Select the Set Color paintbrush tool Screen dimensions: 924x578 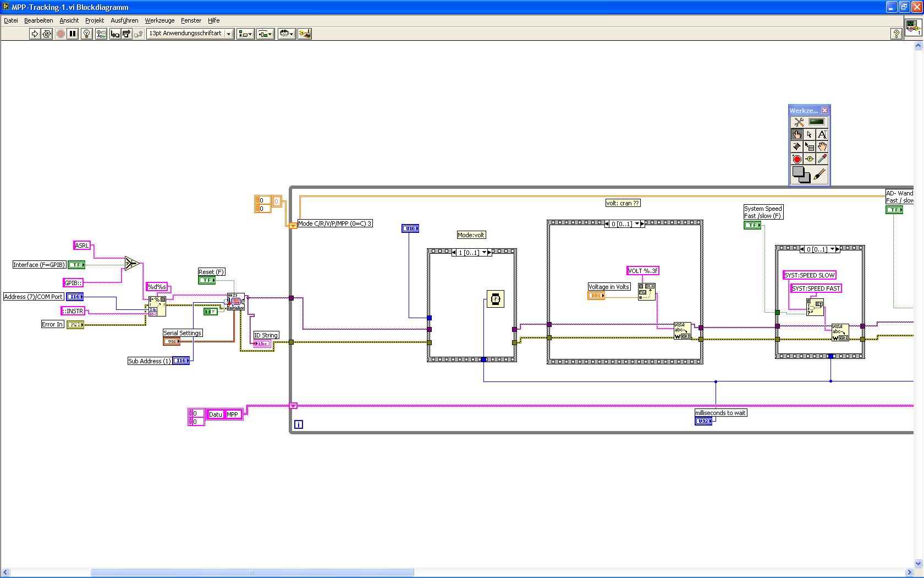(820, 175)
